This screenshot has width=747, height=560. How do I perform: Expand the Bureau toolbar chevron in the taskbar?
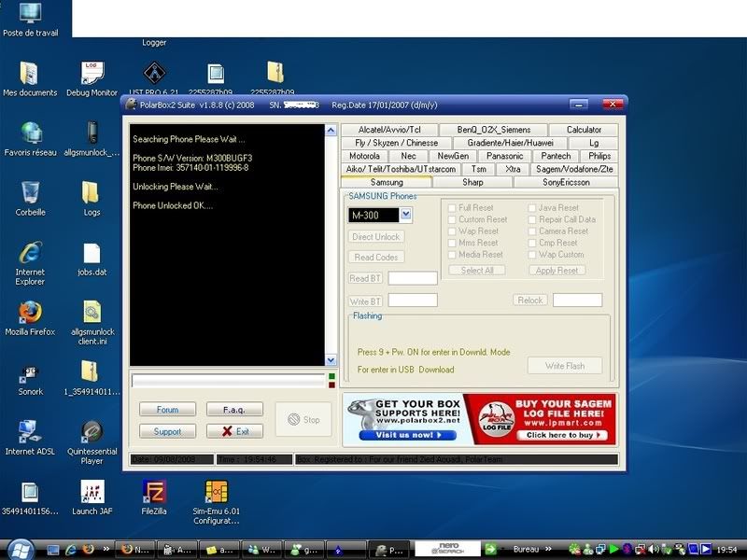point(548,549)
